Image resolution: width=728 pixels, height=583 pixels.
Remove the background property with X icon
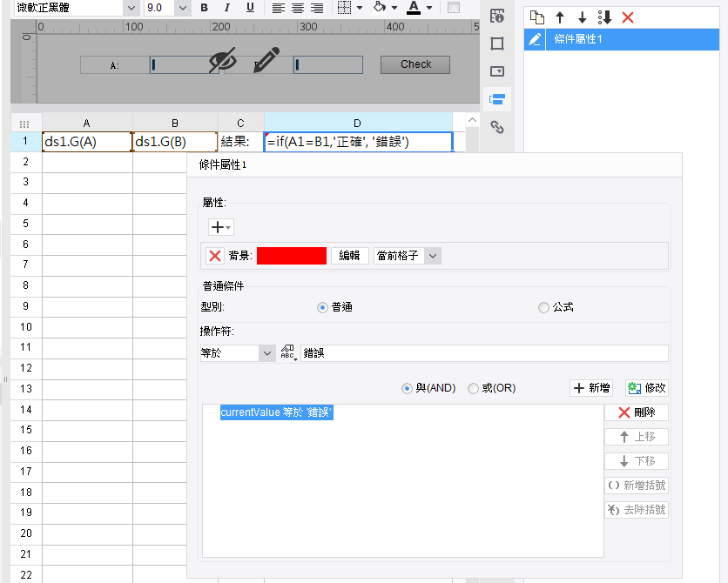coord(215,255)
